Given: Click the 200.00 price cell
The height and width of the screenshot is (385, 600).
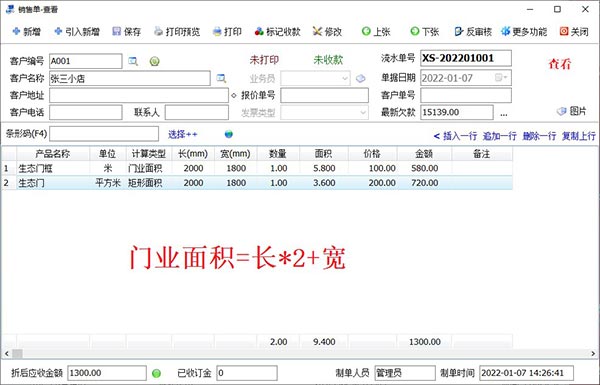Looking at the screenshot, I should point(373,183).
